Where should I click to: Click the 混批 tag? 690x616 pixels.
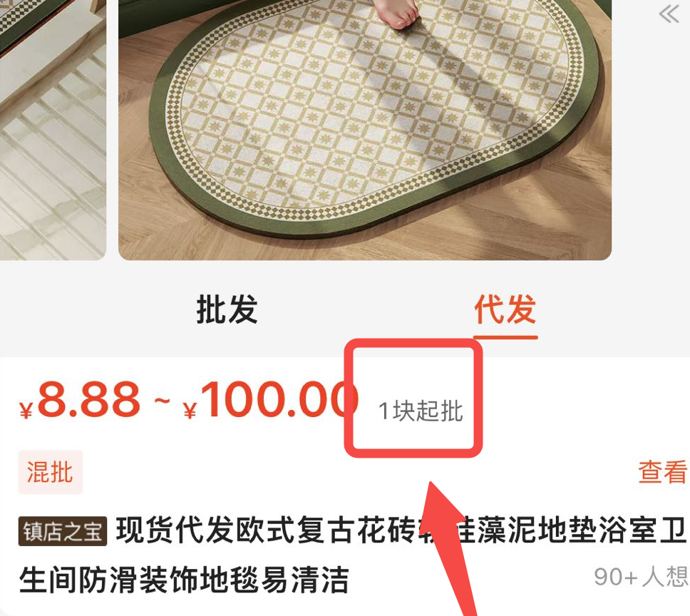tap(50, 472)
